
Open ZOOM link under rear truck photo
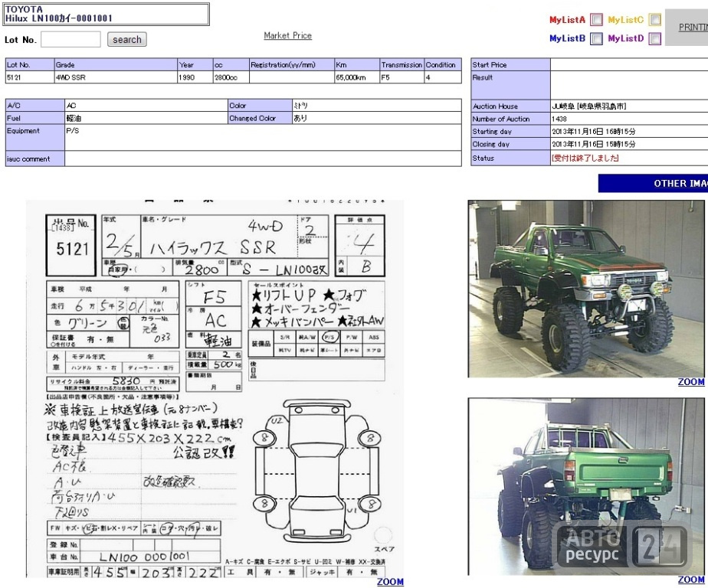tap(691, 580)
